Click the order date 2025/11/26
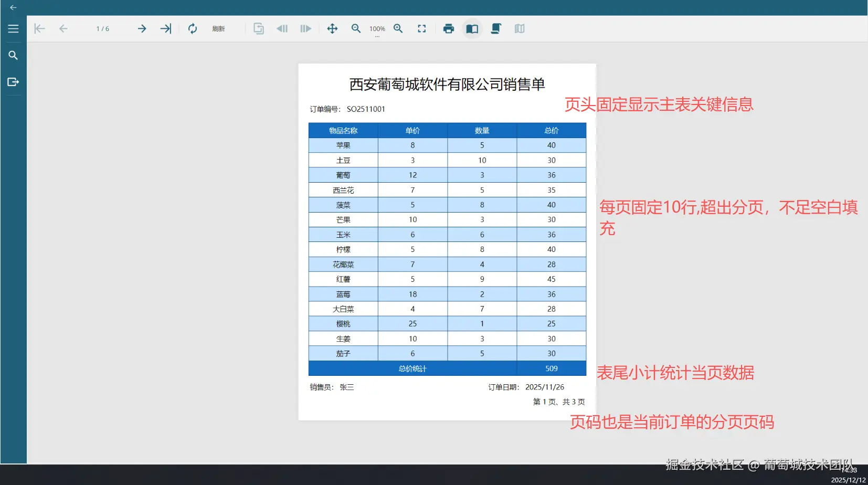Viewport: 868px width, 485px height. (x=545, y=387)
